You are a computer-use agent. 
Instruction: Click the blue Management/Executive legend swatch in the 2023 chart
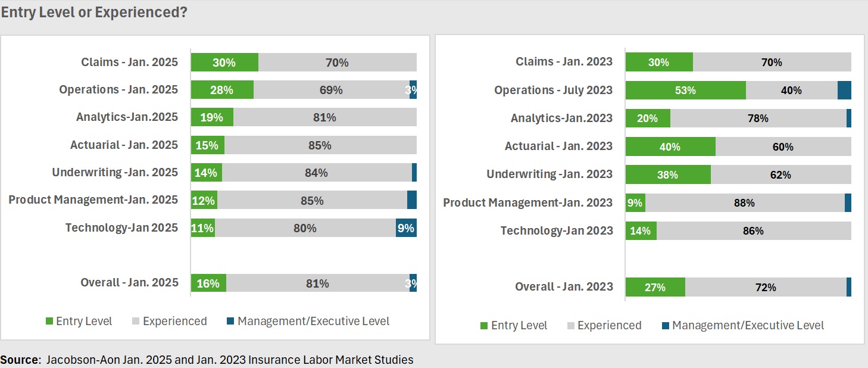point(666,326)
